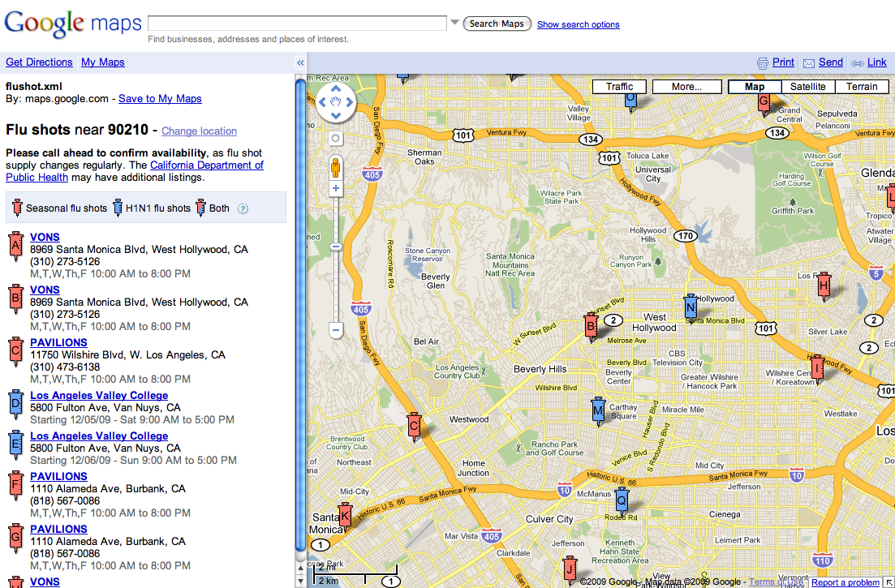895x588 pixels.
Task: Open search box suggestions dropdown arrow
Action: click(x=455, y=23)
